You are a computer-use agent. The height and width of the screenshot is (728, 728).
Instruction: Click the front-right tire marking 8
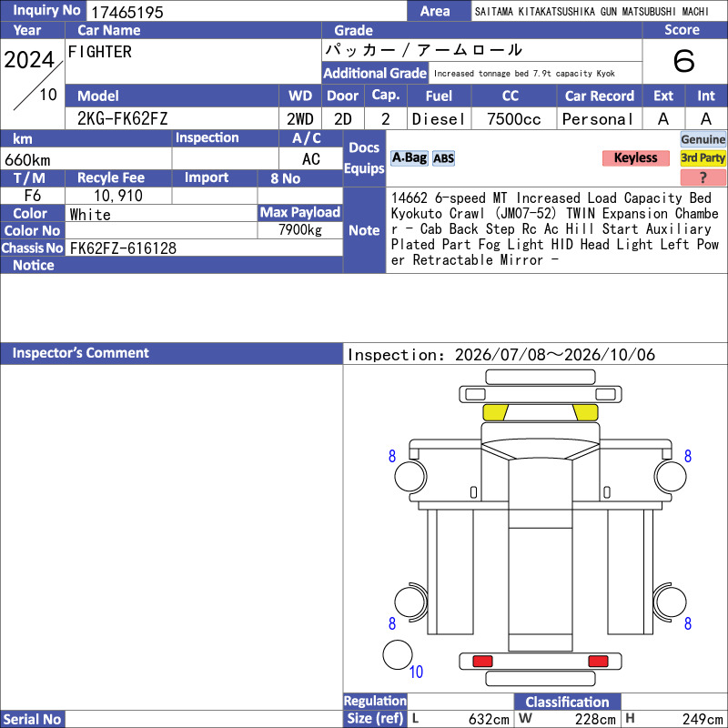(x=688, y=457)
